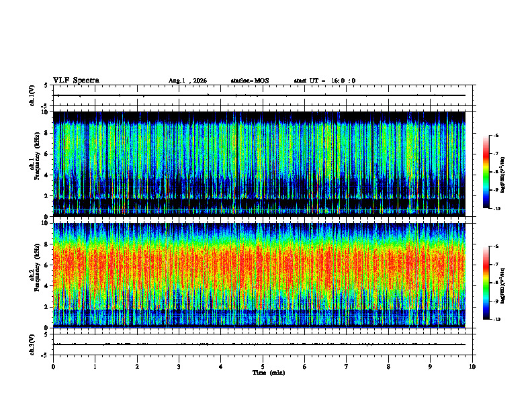This screenshot has width=532, height=411.
Task: Click inside the ch.1 frequency spectrogram panel
Action: point(259,164)
